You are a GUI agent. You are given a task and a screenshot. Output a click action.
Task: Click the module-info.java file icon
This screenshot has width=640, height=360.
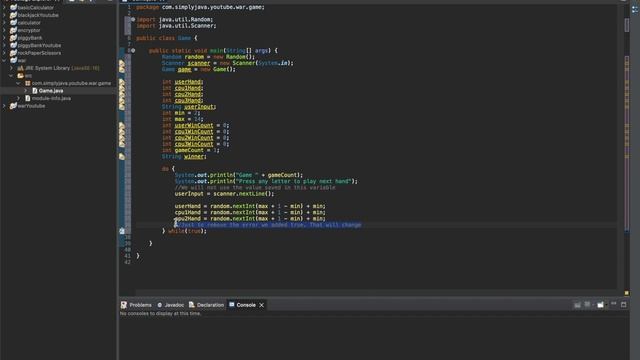[28, 98]
